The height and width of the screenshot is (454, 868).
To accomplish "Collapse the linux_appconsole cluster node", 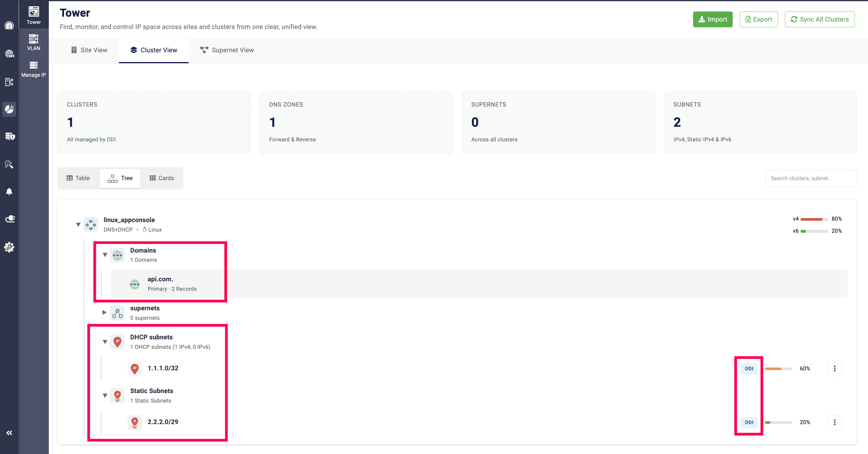I will pos(78,224).
